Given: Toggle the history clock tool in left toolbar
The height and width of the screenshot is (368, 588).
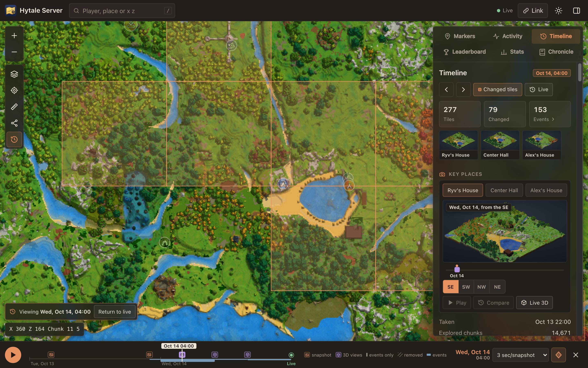Looking at the screenshot, I should click(x=14, y=139).
